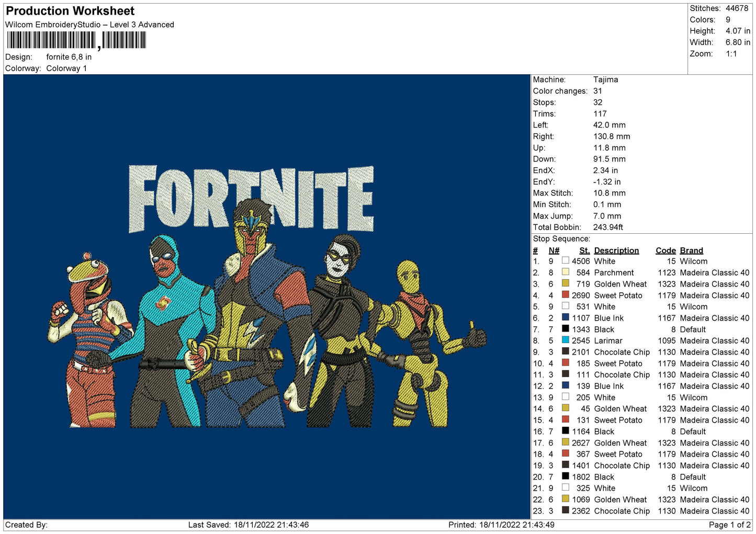Click 'Default' brand in row 7

[x=693, y=330]
